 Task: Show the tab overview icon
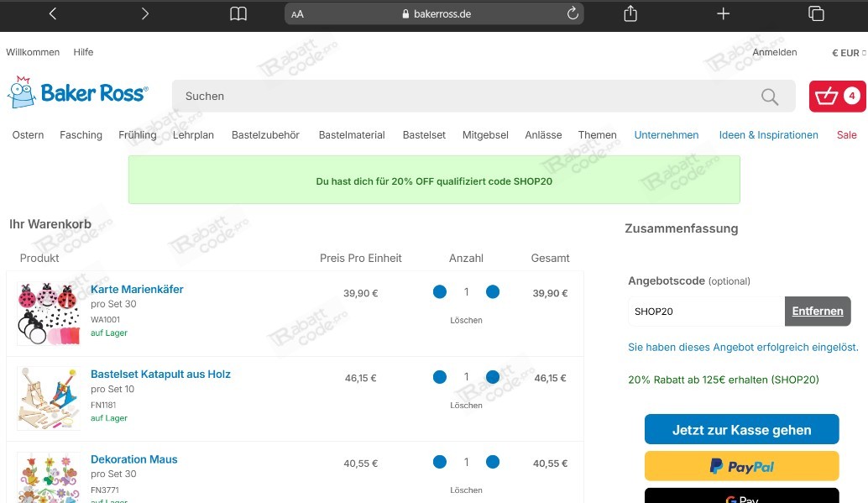click(x=815, y=13)
